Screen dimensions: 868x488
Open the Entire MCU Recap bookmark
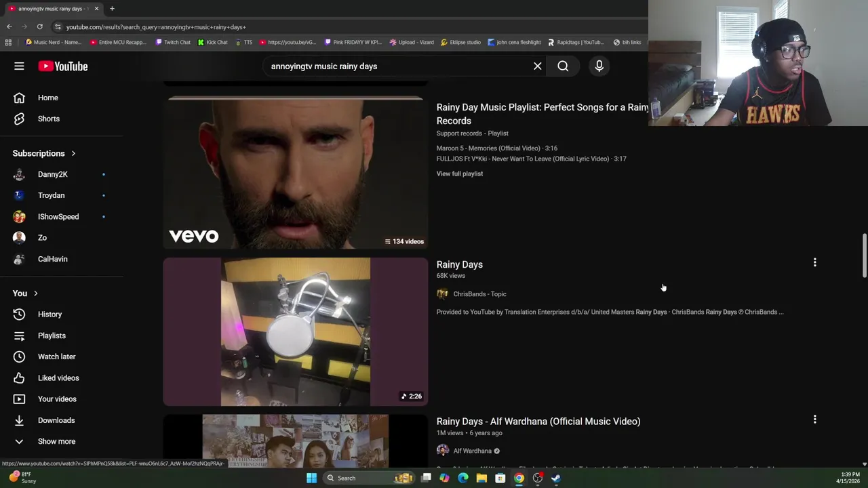[118, 42]
